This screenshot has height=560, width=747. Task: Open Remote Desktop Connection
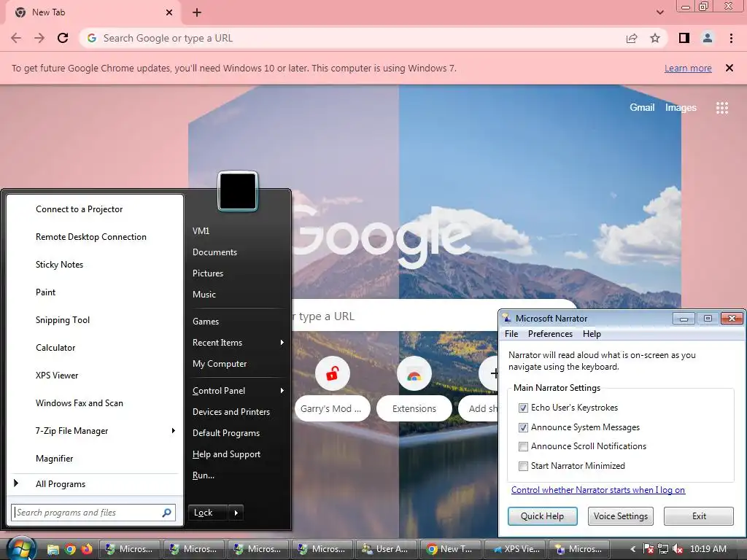tap(94, 237)
